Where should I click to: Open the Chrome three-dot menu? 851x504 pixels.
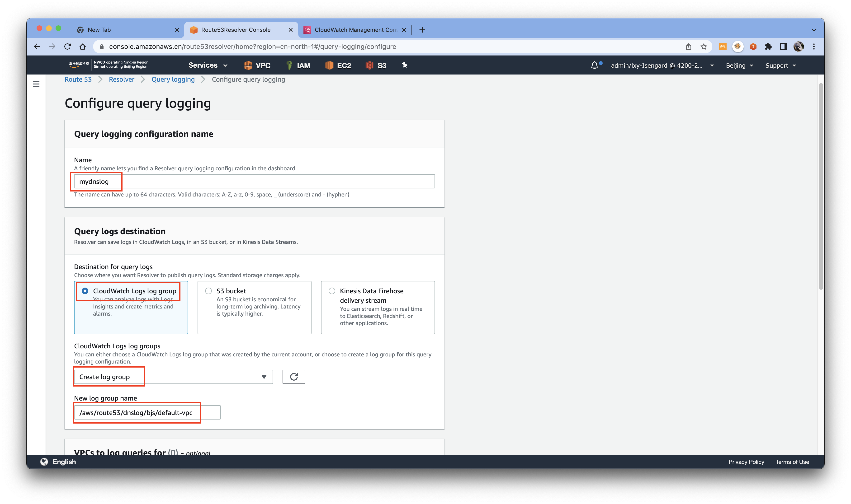[814, 47]
